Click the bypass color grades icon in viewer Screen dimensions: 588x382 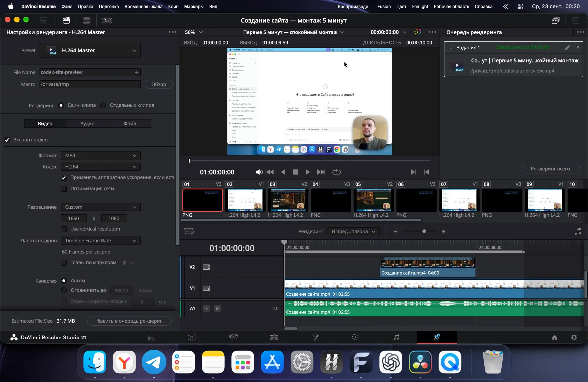point(418,32)
